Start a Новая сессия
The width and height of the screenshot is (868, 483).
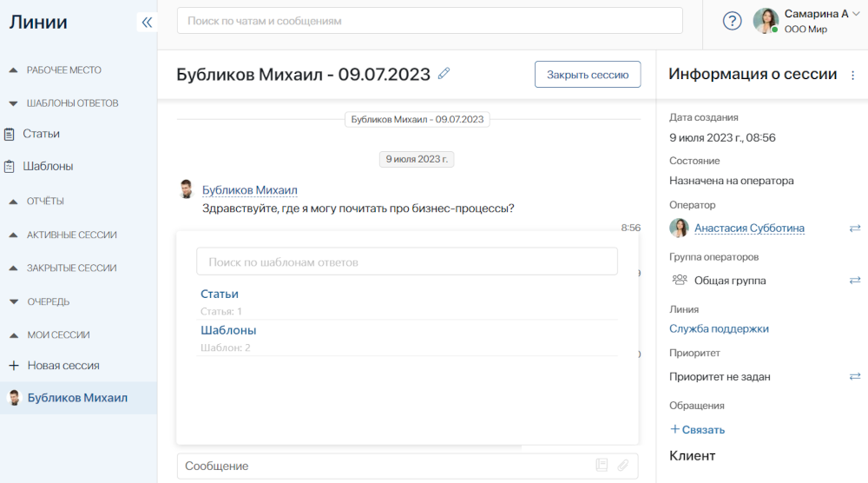click(x=63, y=366)
